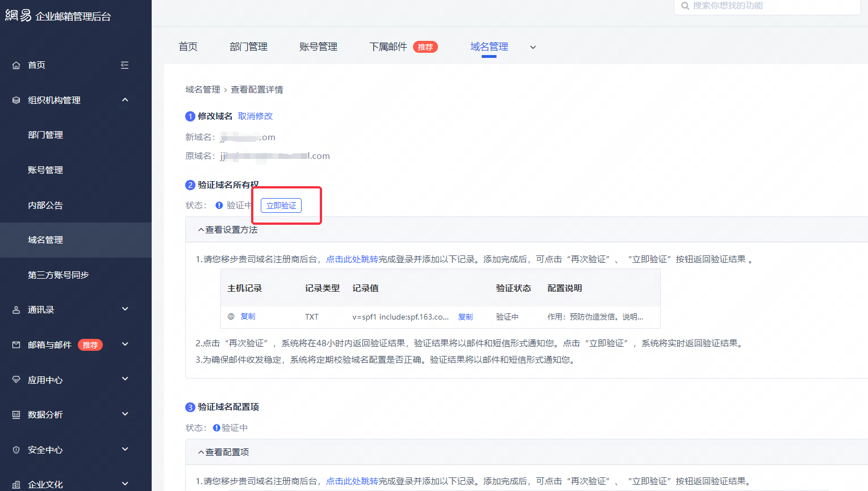Open the dropdown arrow next to 域名管理 tab
Viewport: 868px width, 491px height.
[533, 47]
